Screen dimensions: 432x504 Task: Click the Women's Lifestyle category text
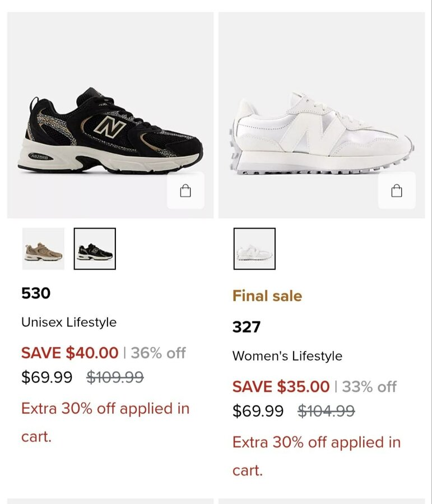coord(287,356)
